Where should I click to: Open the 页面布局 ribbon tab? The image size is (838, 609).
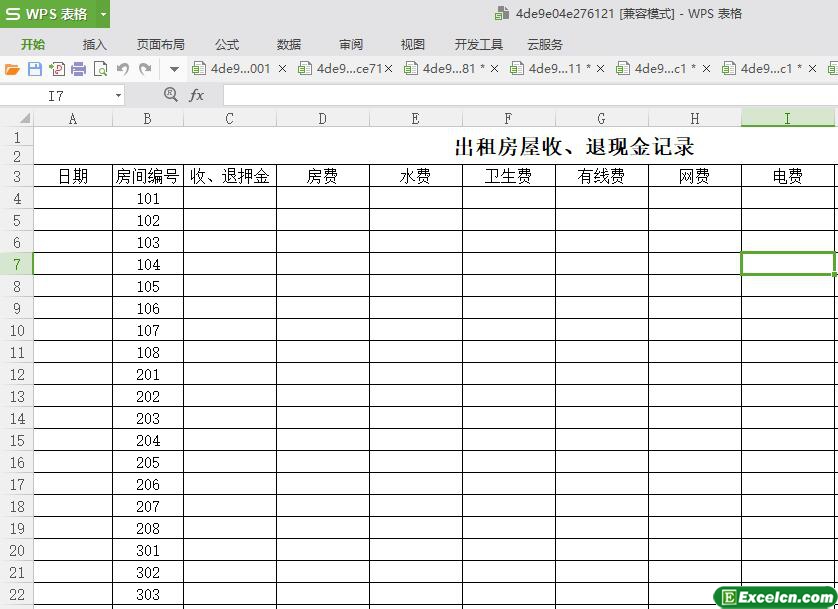point(160,44)
